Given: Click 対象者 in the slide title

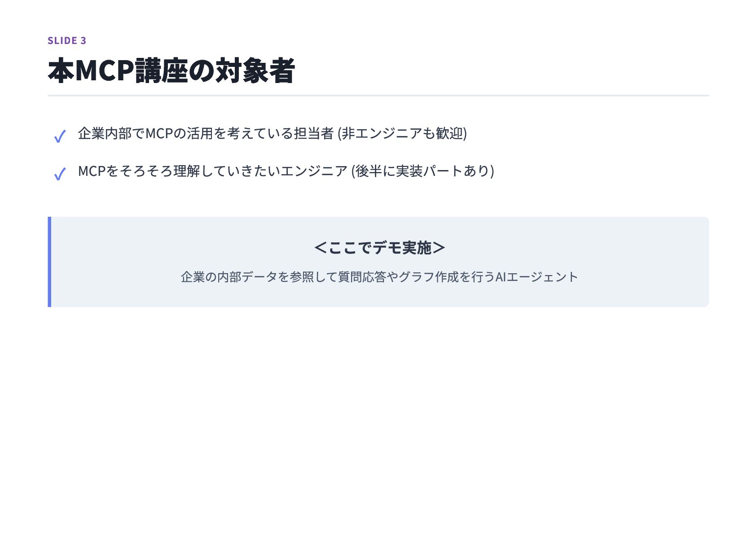Looking at the screenshot, I should pyautogui.click(x=255, y=70).
